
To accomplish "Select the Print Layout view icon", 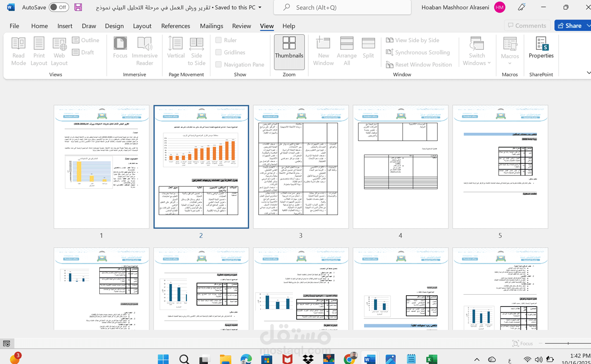I will [39, 51].
